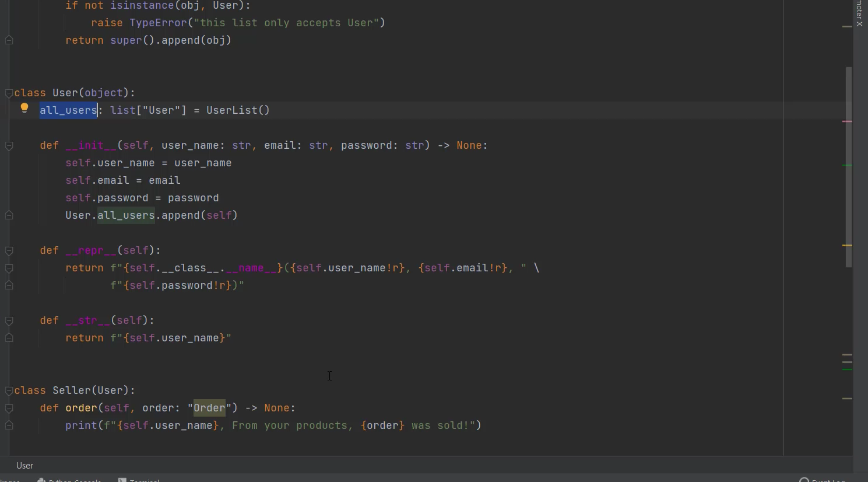Click fold end marker at print line
This screenshot has height=482, width=868.
click(x=9, y=425)
